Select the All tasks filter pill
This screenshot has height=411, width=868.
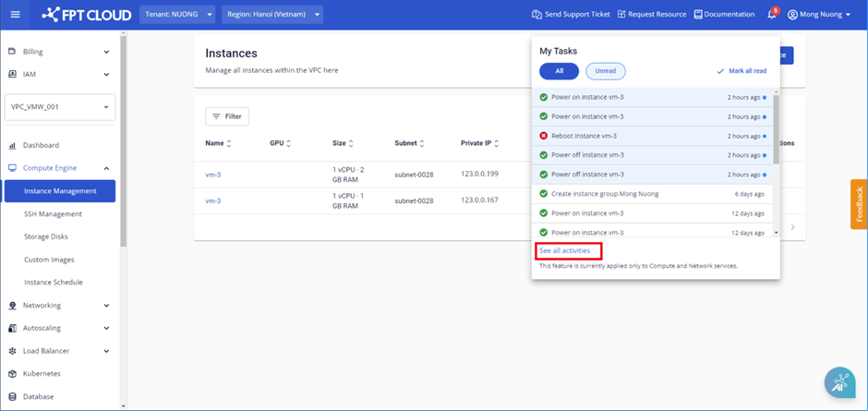coord(559,71)
